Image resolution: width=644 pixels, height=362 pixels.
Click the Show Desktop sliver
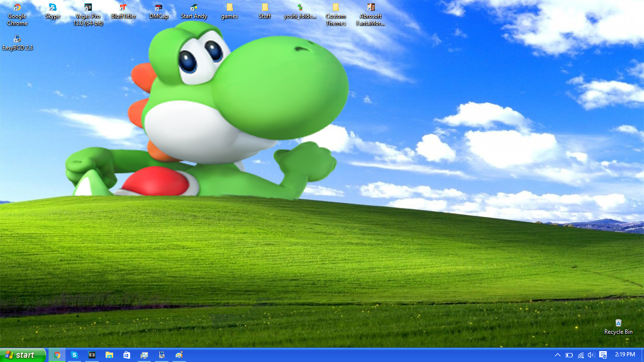tap(643, 355)
